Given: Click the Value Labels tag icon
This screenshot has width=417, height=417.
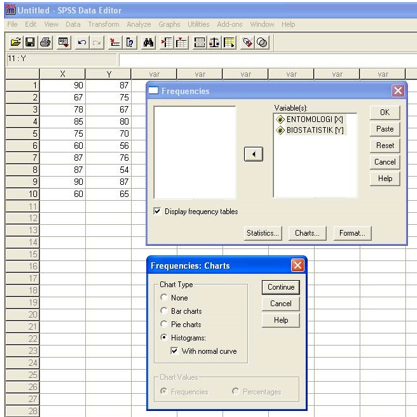Looking at the screenshot, I should click(247, 43).
